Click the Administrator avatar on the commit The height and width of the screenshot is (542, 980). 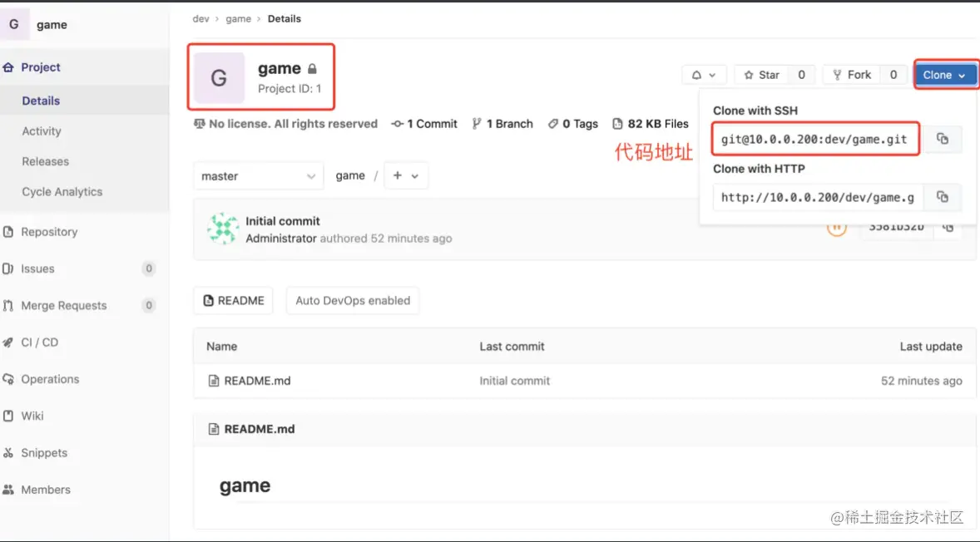pos(223,229)
